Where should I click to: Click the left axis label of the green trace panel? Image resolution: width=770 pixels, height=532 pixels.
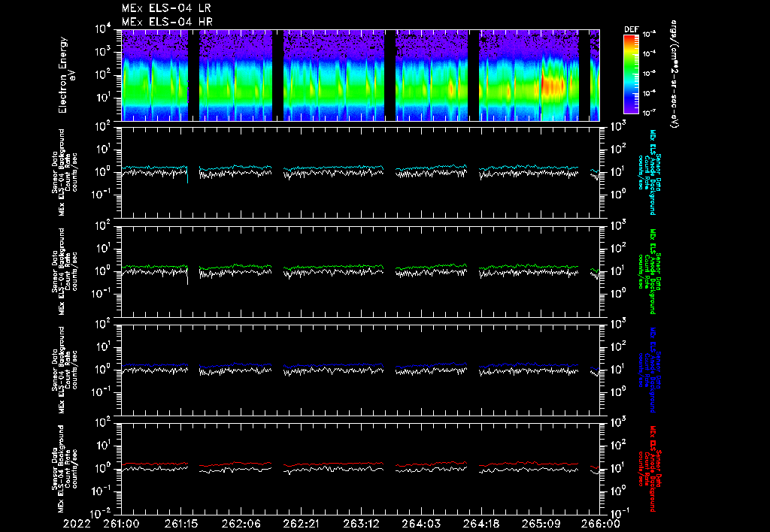tap(65, 271)
